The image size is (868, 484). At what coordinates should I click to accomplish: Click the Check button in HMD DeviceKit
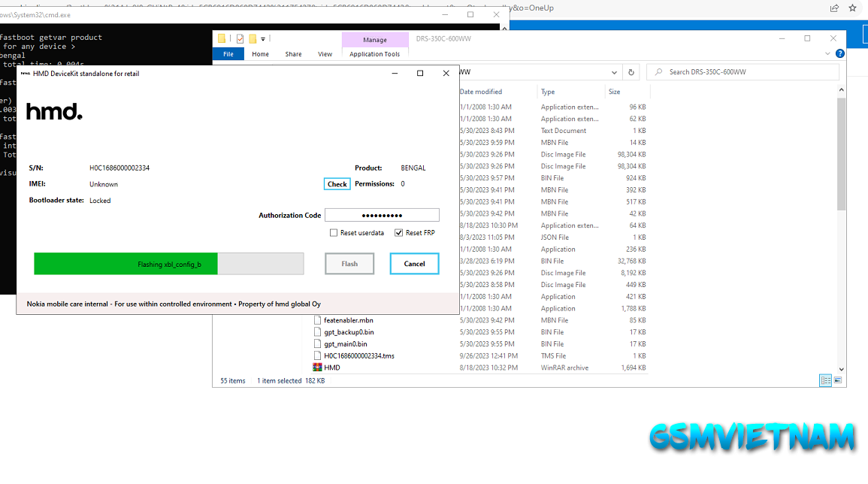[x=337, y=184]
